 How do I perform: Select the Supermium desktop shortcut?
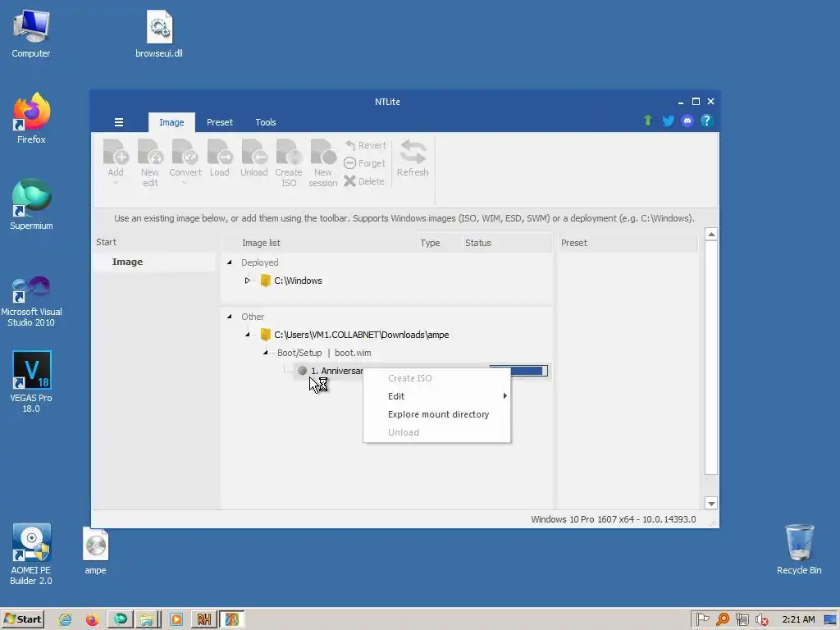[x=31, y=204]
